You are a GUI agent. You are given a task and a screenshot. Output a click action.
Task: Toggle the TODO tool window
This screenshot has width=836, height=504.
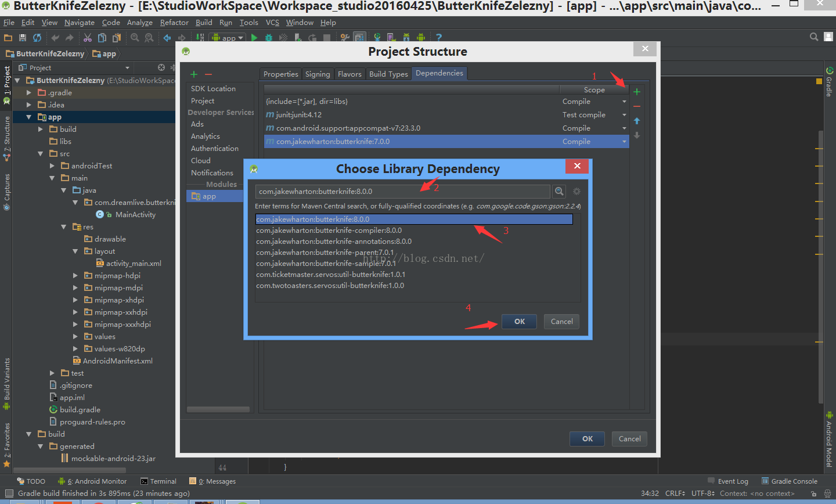(x=31, y=481)
